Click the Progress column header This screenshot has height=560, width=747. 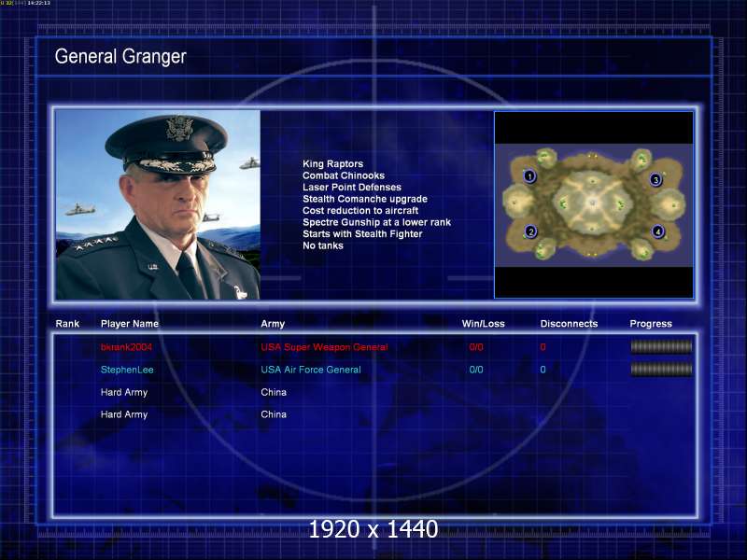(651, 324)
